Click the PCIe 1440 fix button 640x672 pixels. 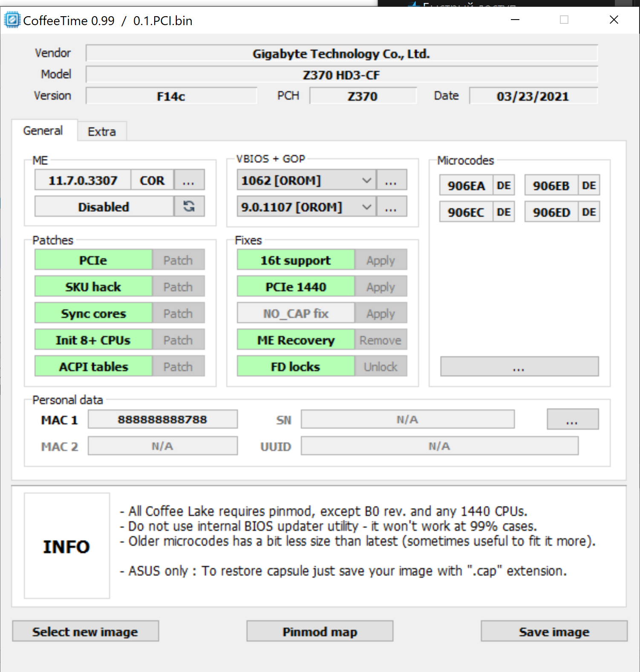pos(296,287)
